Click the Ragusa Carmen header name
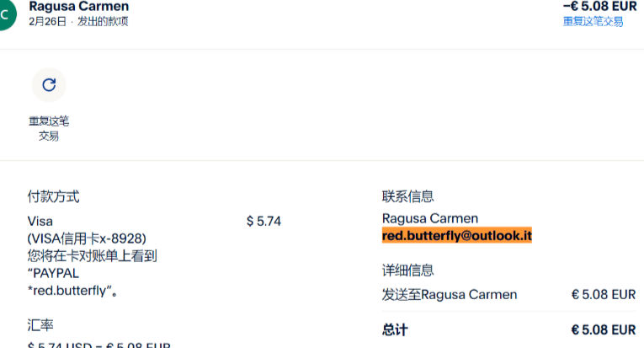 coord(79,6)
